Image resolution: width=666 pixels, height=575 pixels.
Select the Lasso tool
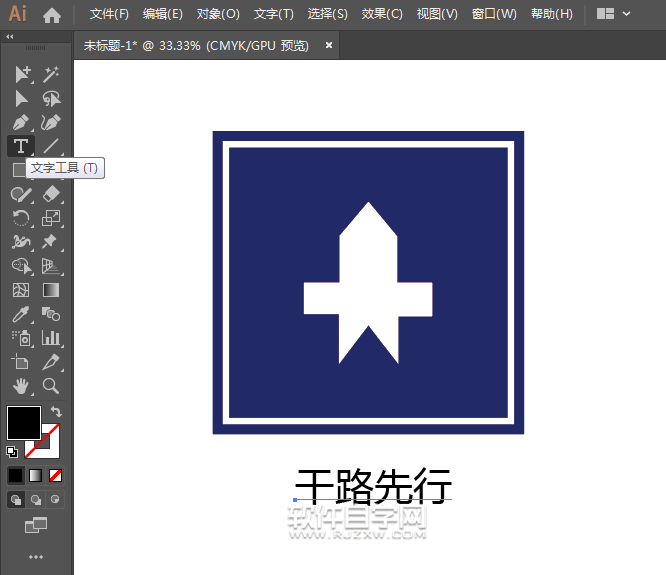pyautogui.click(x=51, y=99)
